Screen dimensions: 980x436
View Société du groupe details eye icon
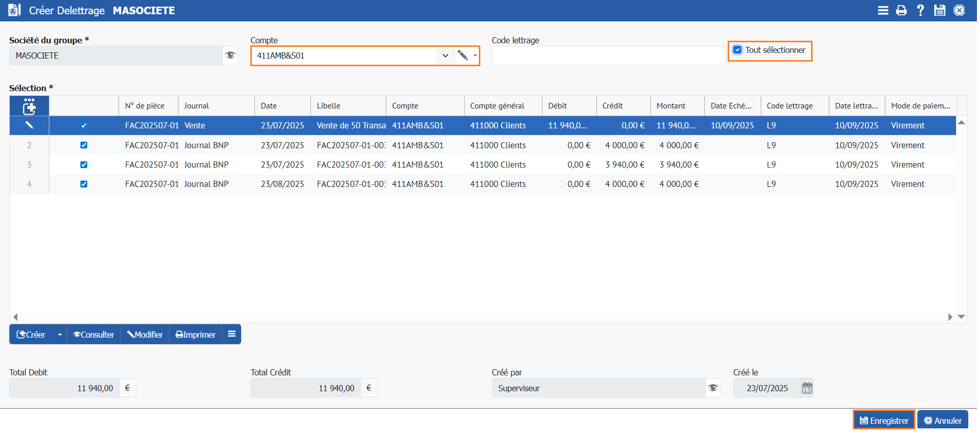230,56
